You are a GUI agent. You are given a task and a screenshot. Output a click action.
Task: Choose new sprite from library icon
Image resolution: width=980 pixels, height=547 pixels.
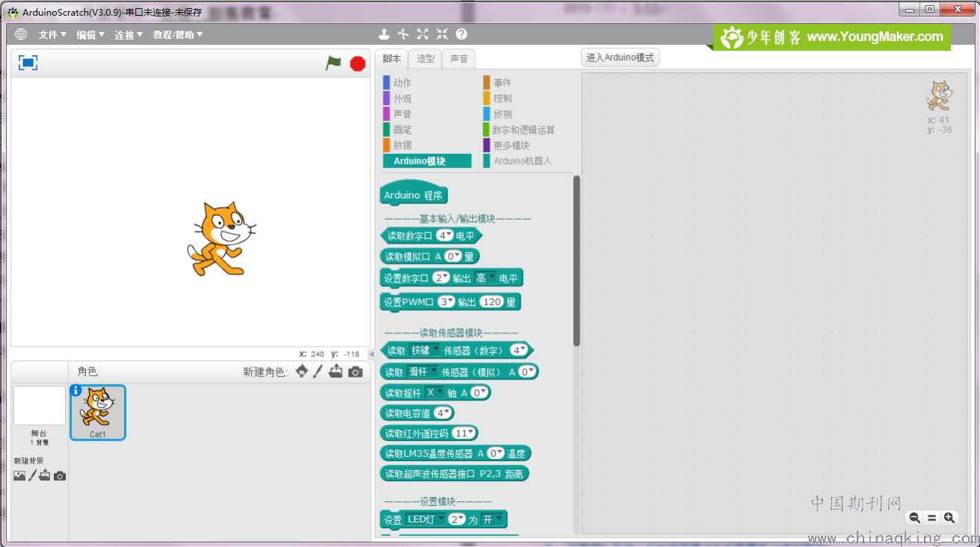pyautogui.click(x=301, y=371)
